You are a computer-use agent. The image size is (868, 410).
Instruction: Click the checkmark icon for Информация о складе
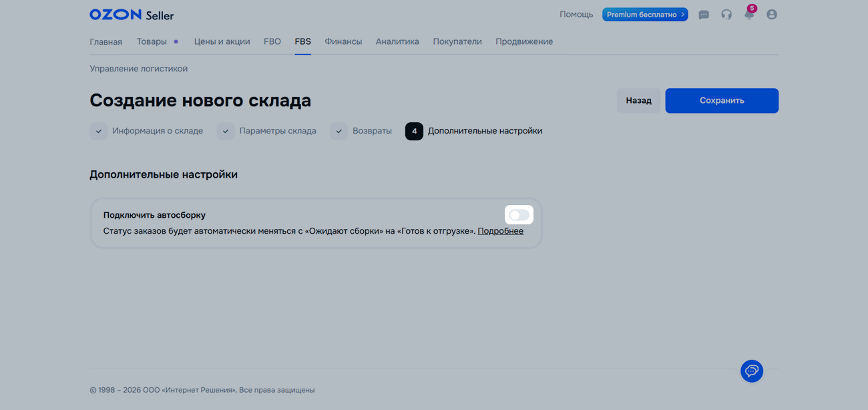tap(99, 132)
